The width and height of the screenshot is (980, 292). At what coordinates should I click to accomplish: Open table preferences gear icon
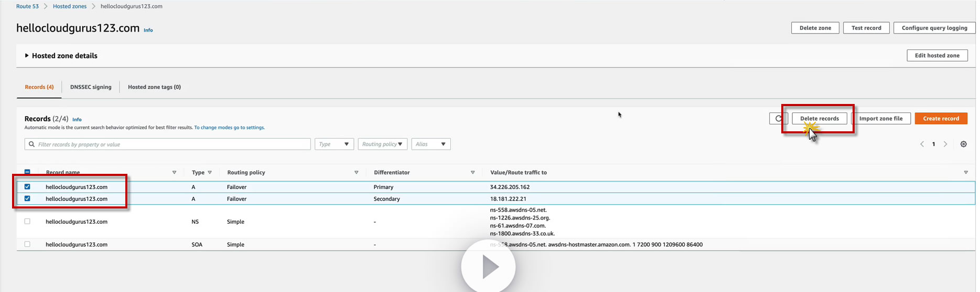click(963, 144)
